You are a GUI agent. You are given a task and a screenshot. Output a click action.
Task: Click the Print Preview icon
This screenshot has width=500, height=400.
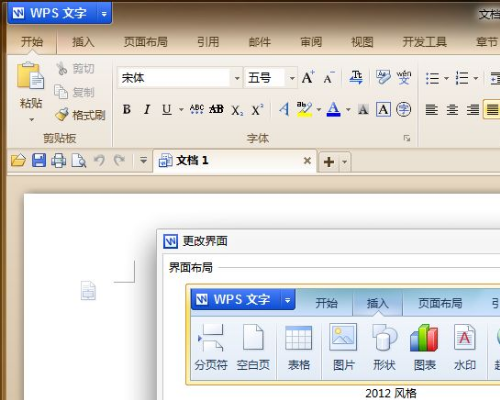pyautogui.click(x=79, y=160)
